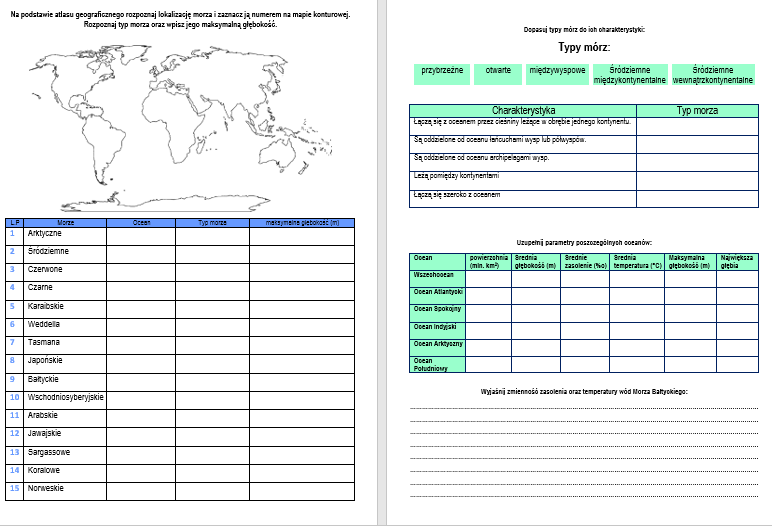Click the "Typ morza" header in characteristics table
772x526 pixels.
pyautogui.click(x=697, y=111)
